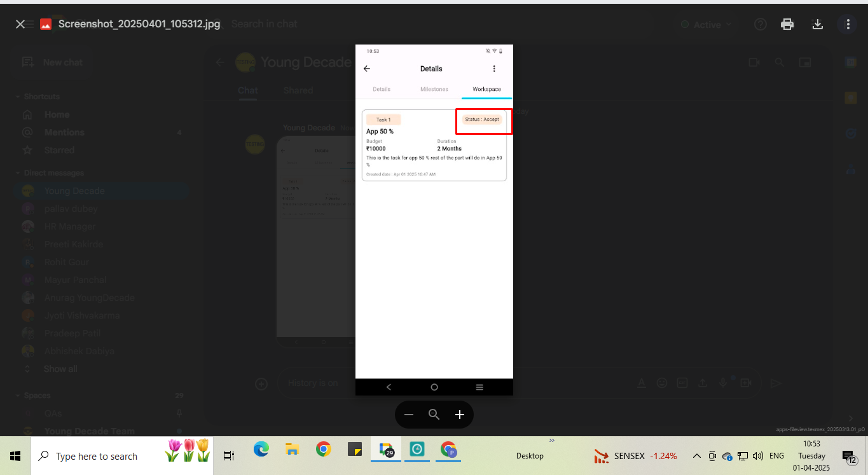Zoom in using the plus button
This screenshot has width=868, height=475.
point(460,415)
